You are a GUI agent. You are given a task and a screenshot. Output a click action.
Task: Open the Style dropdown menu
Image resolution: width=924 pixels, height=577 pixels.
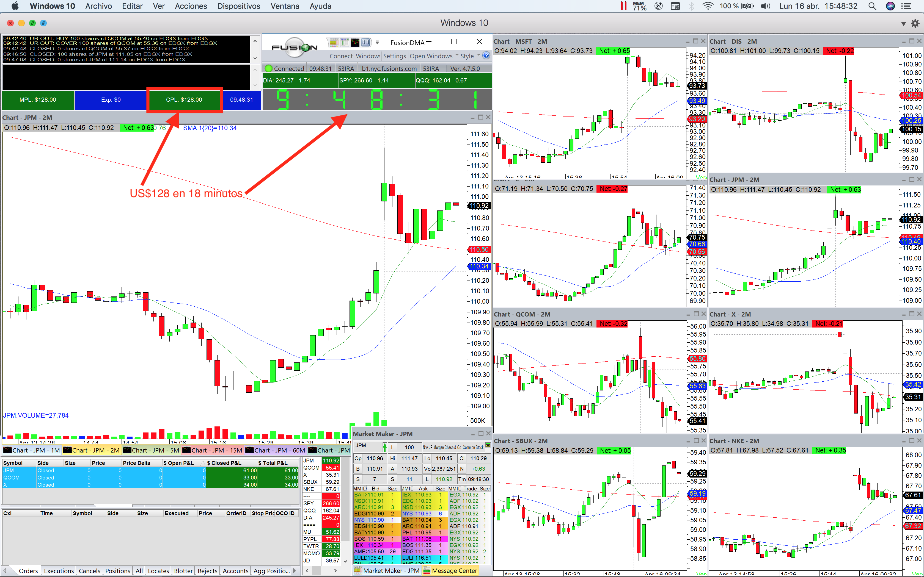[470, 56]
